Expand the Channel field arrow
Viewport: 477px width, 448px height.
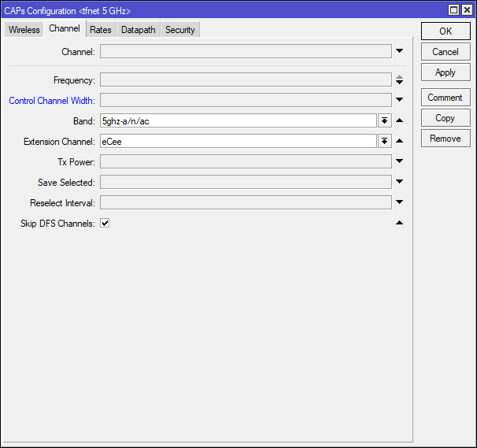(x=399, y=51)
